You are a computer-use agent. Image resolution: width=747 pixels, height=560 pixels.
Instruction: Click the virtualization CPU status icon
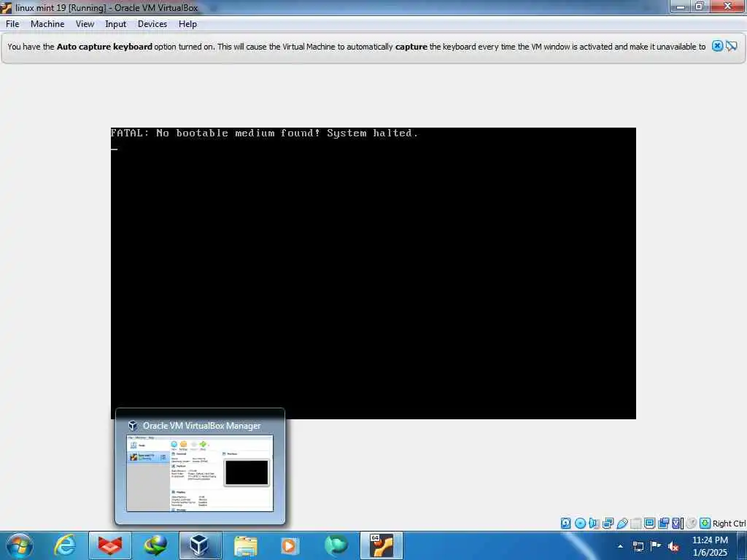(677, 524)
